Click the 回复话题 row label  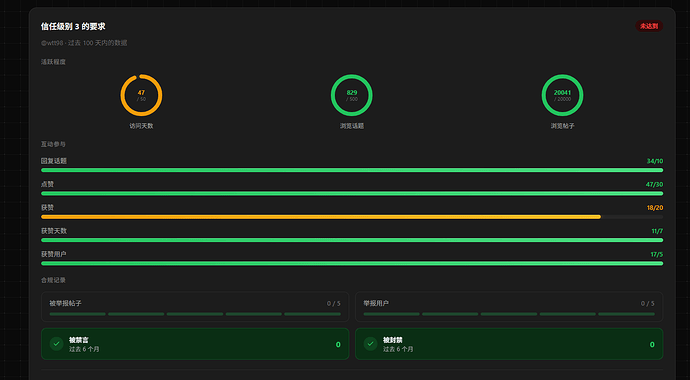click(54, 161)
